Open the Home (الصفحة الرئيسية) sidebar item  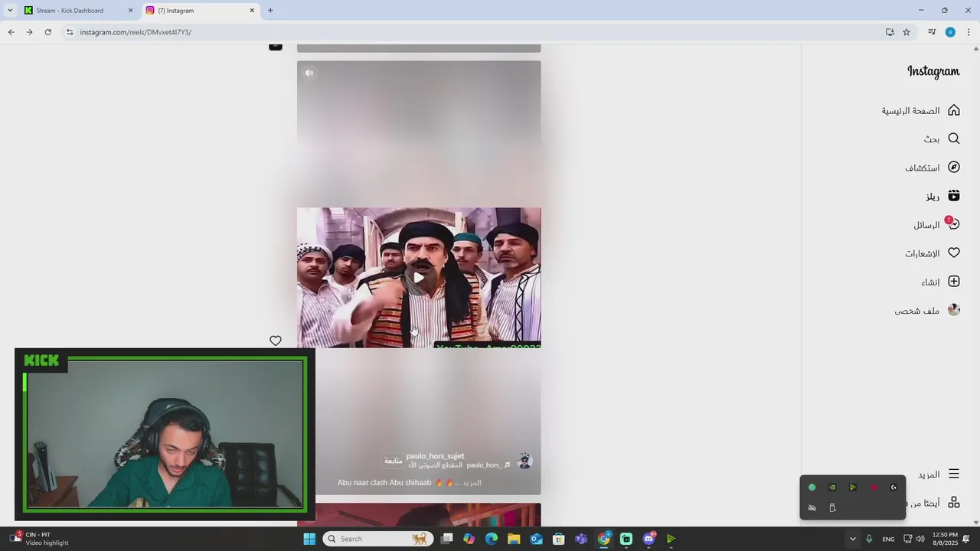tap(920, 110)
